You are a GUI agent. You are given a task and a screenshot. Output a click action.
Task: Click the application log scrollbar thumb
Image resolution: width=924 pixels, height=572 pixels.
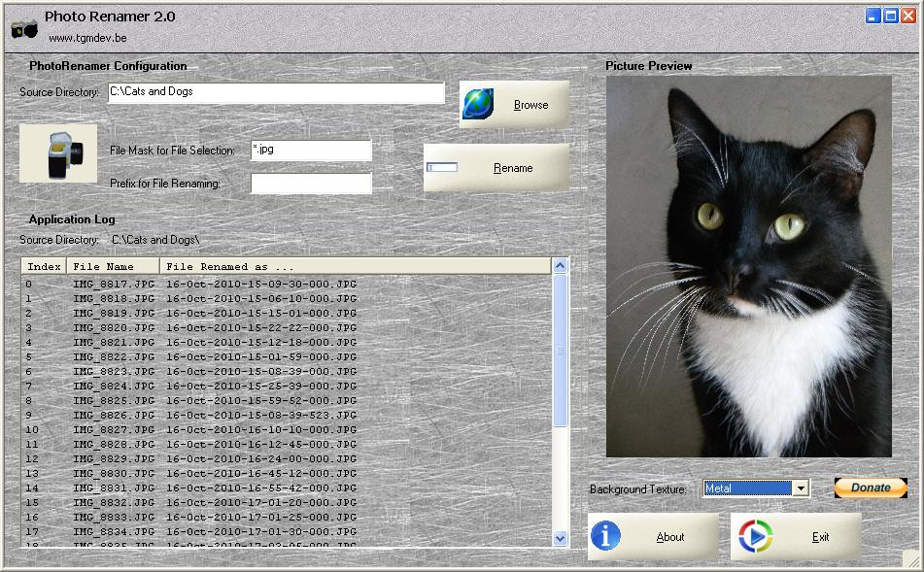(560, 351)
